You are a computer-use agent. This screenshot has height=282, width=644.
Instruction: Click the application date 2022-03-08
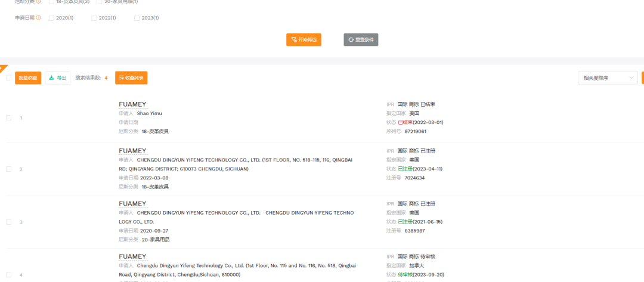pos(154,178)
